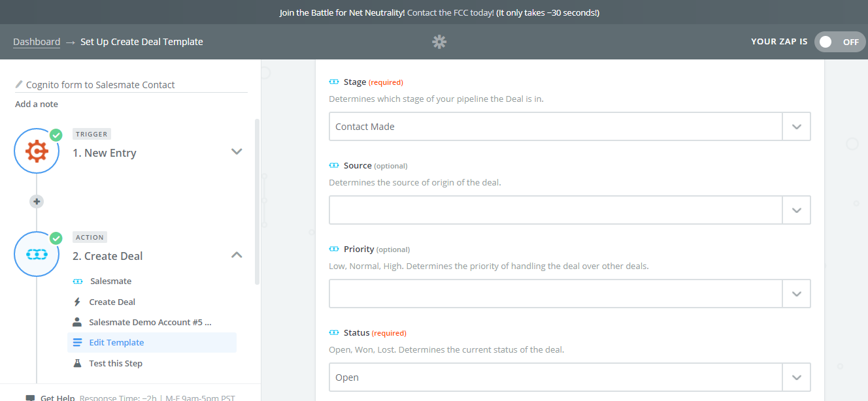Click the Contact the FCC today link
This screenshot has height=401, width=868.
(450, 12)
